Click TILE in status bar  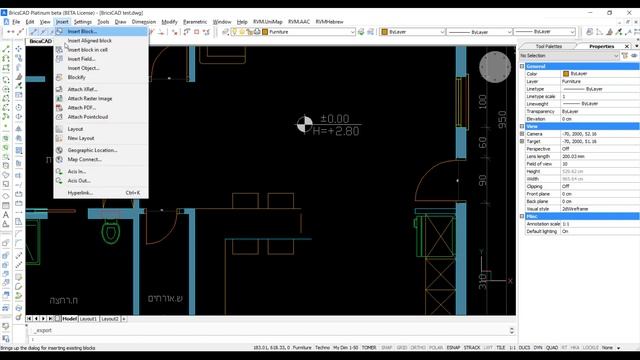pyautogui.click(x=501, y=348)
